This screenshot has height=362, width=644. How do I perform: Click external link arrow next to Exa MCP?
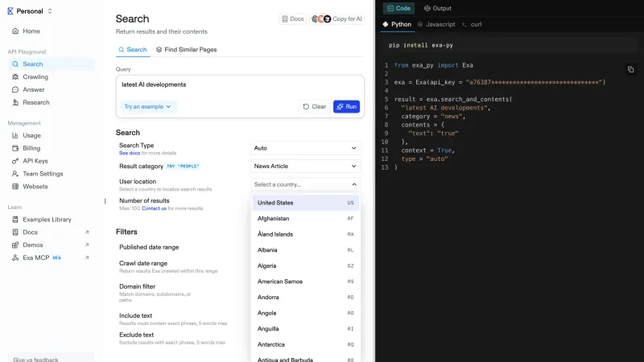click(87, 257)
